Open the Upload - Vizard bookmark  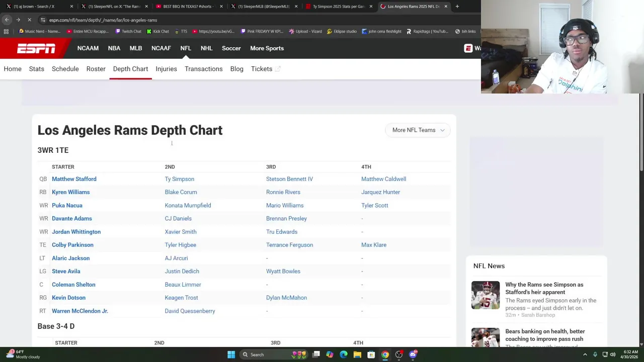305,31
